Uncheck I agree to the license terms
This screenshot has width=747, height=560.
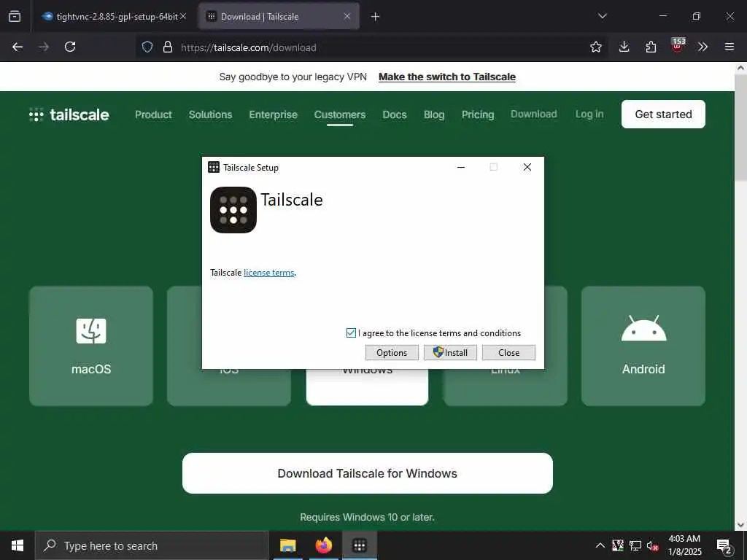[x=351, y=332]
